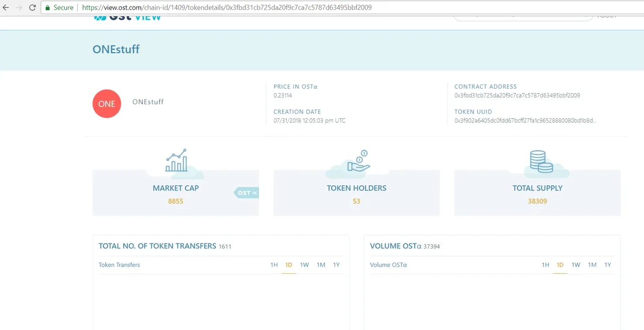Select 1Y range for Volume OSTα
The image size is (644, 330).
[608, 265]
